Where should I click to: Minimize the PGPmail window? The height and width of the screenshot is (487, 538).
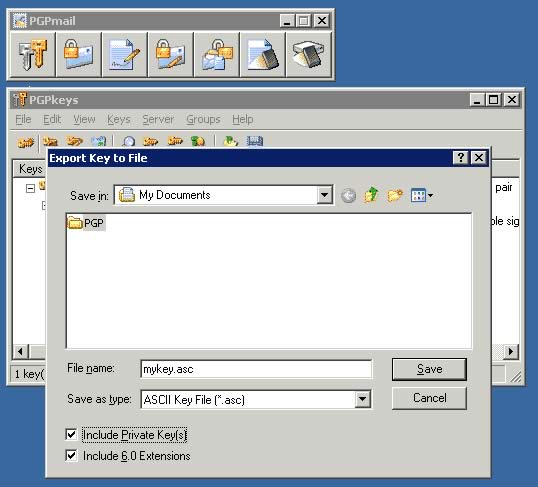(x=287, y=21)
